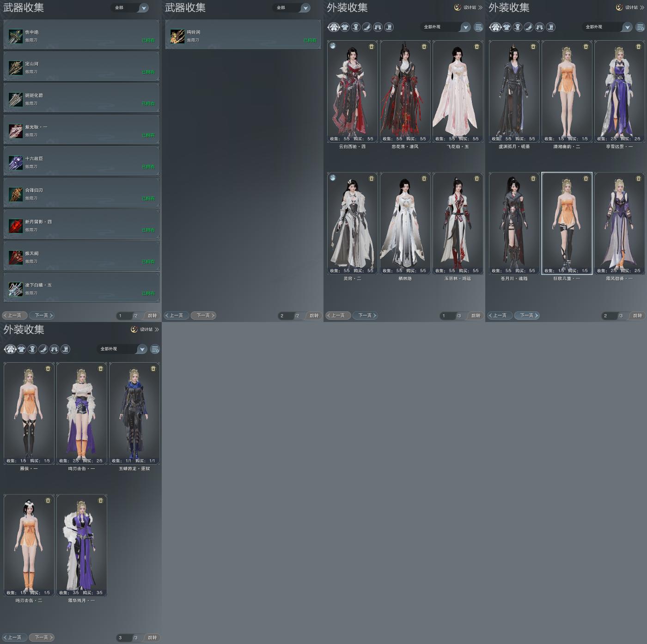Select full-outfit category icon in outfit page 1/3 panel
647x644 pixels.
334,27
